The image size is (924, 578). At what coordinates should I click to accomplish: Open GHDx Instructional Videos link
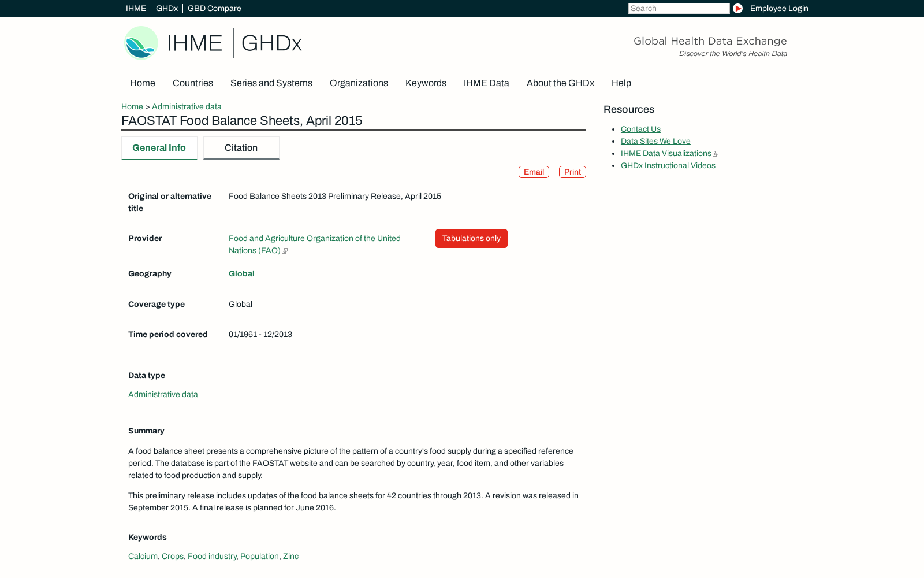[668, 166]
